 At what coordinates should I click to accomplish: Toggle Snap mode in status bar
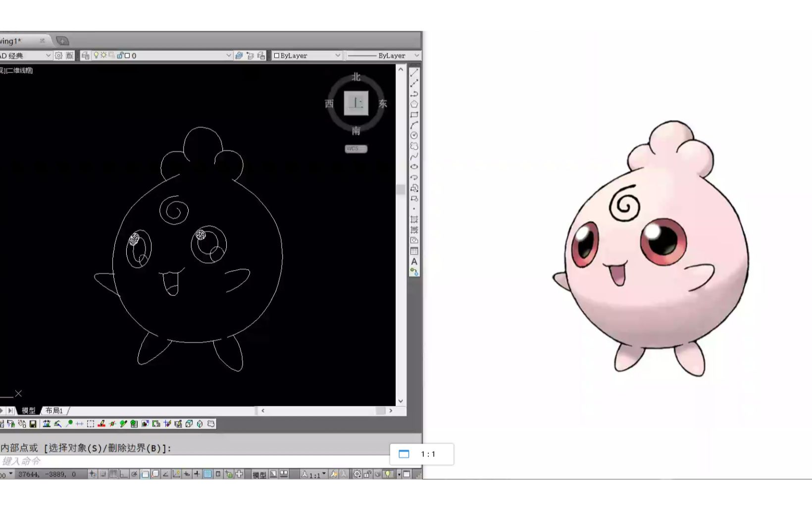[x=103, y=474]
